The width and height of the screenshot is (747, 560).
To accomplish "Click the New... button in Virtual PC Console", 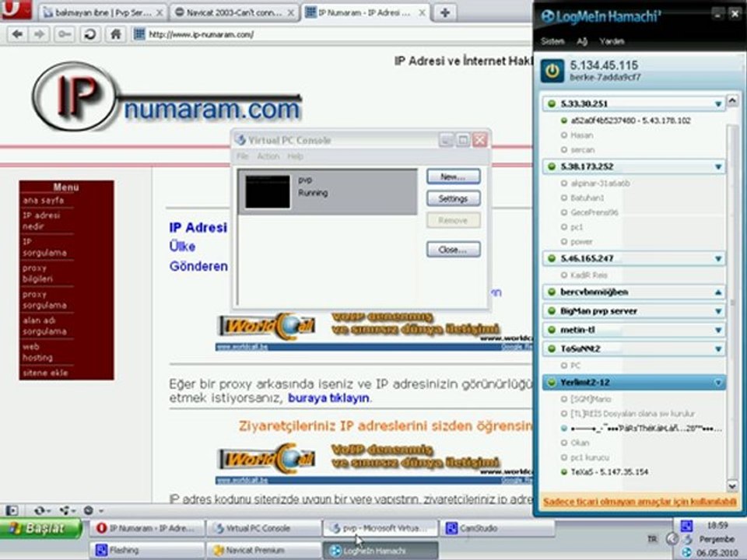I will (x=453, y=177).
